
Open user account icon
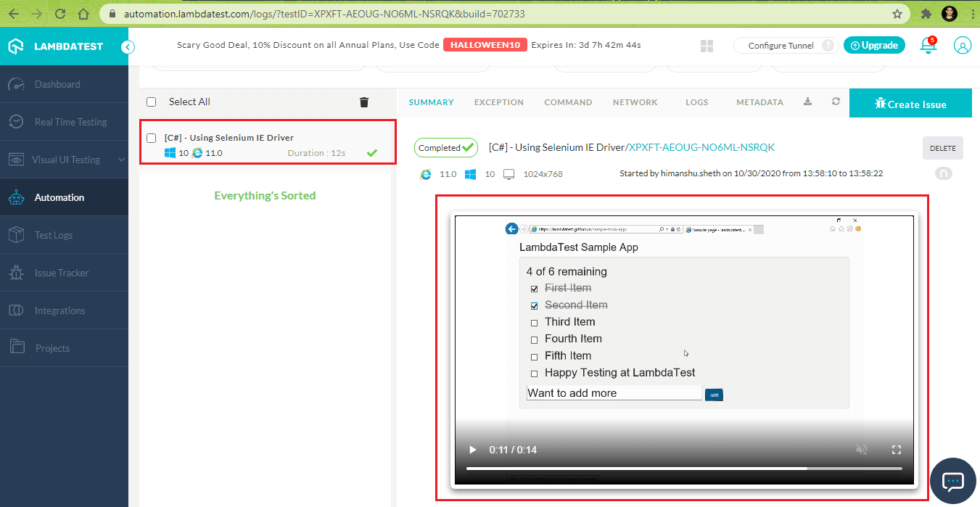(x=963, y=46)
